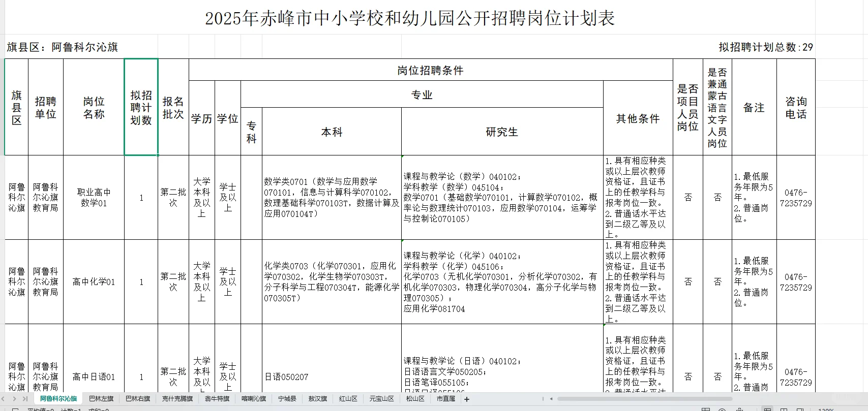Add a new sheet with the plus icon
Screen dimensions: 868x411
point(467,399)
